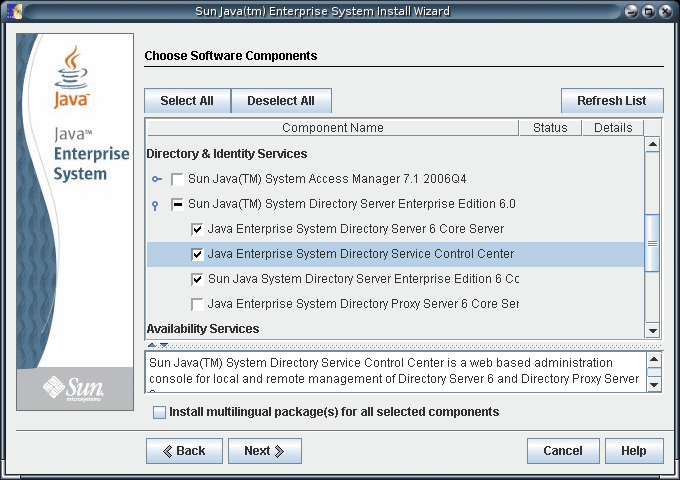
Task: Maximize the Install Wizard window
Action: coord(648,12)
